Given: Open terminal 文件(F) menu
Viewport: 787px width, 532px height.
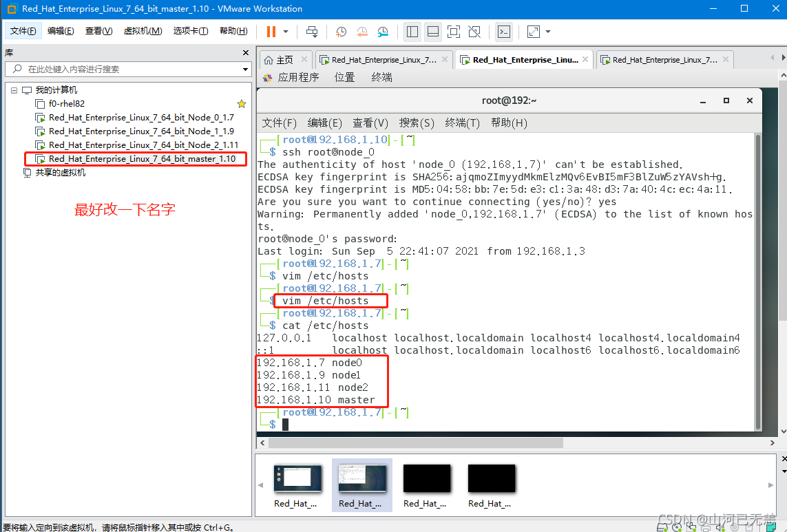Looking at the screenshot, I should [x=280, y=123].
